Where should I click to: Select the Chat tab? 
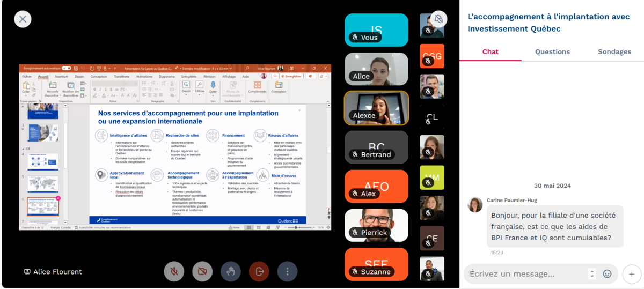(490, 52)
